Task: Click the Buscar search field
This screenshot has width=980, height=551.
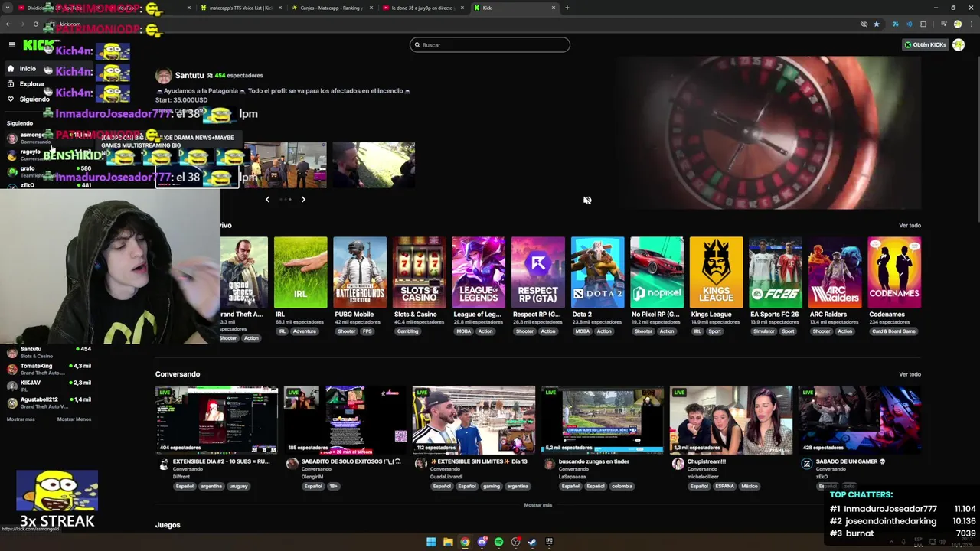Action: point(490,45)
